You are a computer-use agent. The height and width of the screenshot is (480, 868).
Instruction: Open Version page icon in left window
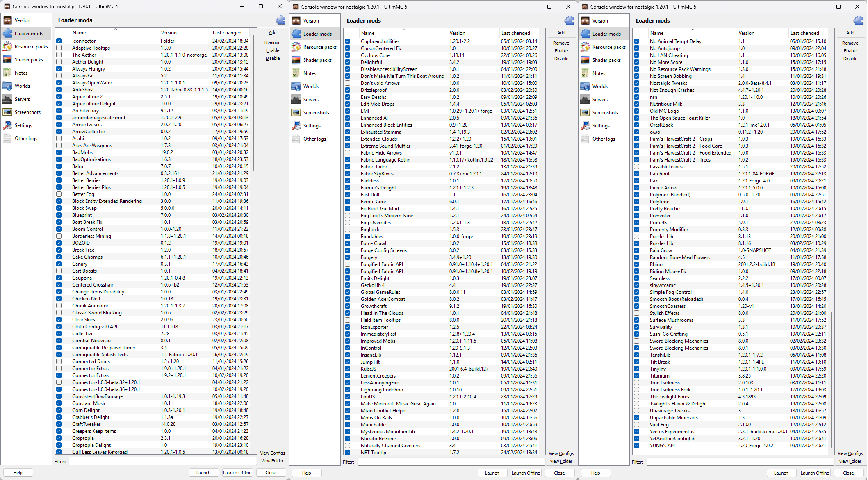pos(7,20)
